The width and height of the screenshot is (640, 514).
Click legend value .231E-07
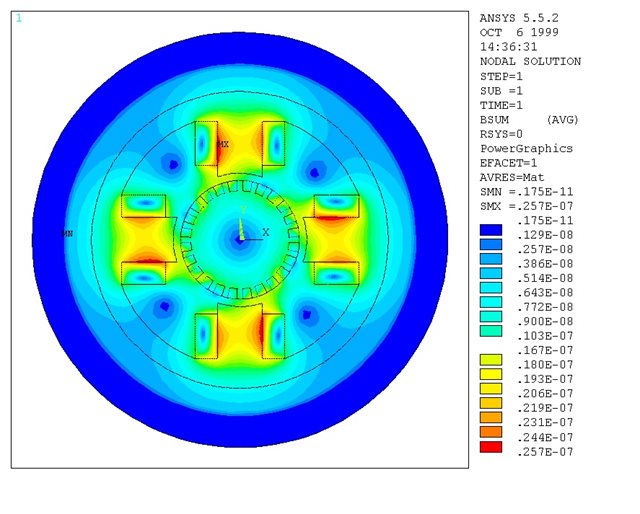click(x=545, y=422)
